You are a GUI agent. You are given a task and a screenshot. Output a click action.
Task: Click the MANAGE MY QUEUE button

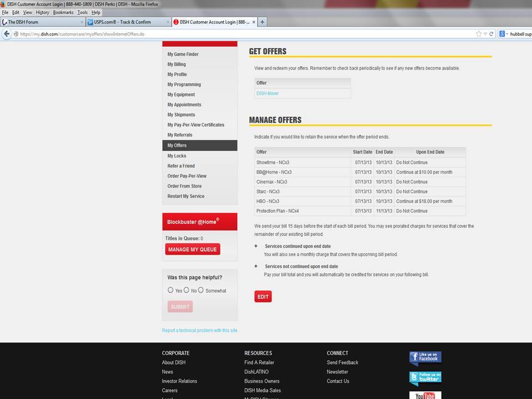[x=192, y=249]
